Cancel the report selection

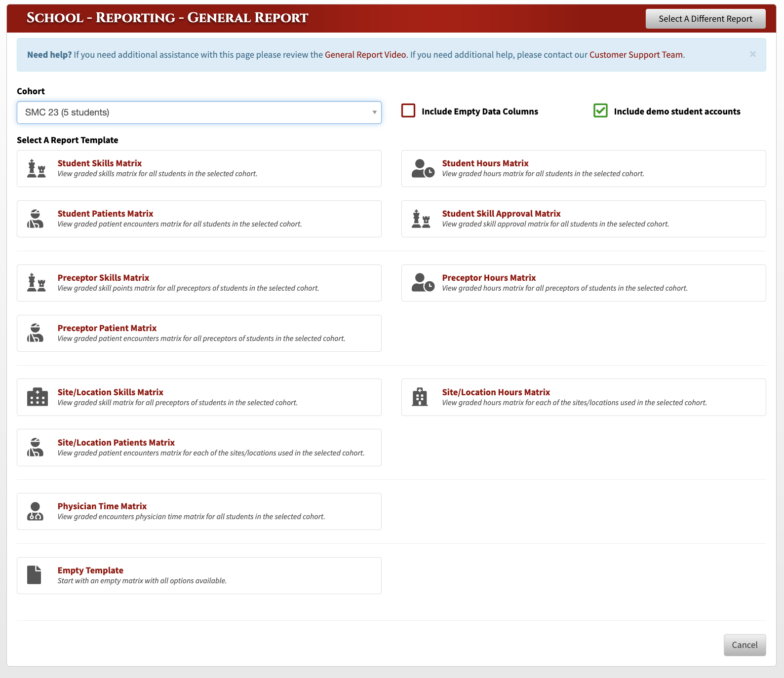tap(745, 645)
